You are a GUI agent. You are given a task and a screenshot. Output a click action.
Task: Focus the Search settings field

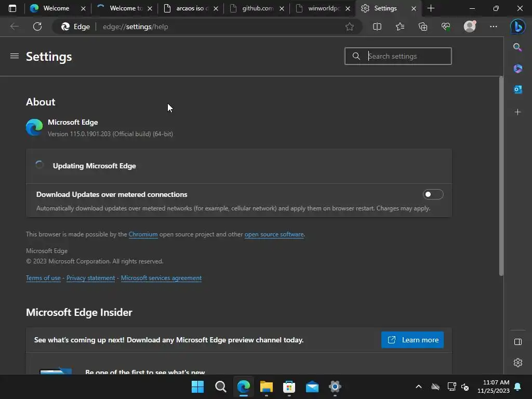pos(398,56)
